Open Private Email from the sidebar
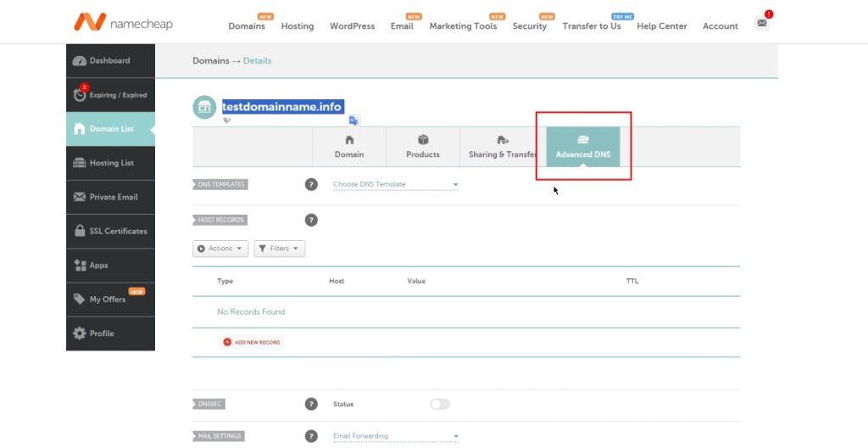This screenshot has height=448, width=868. (111, 197)
